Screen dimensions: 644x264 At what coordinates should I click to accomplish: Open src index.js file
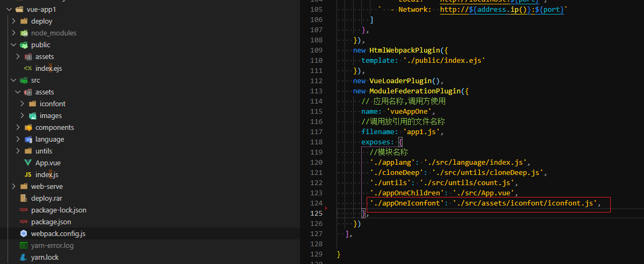click(x=47, y=174)
